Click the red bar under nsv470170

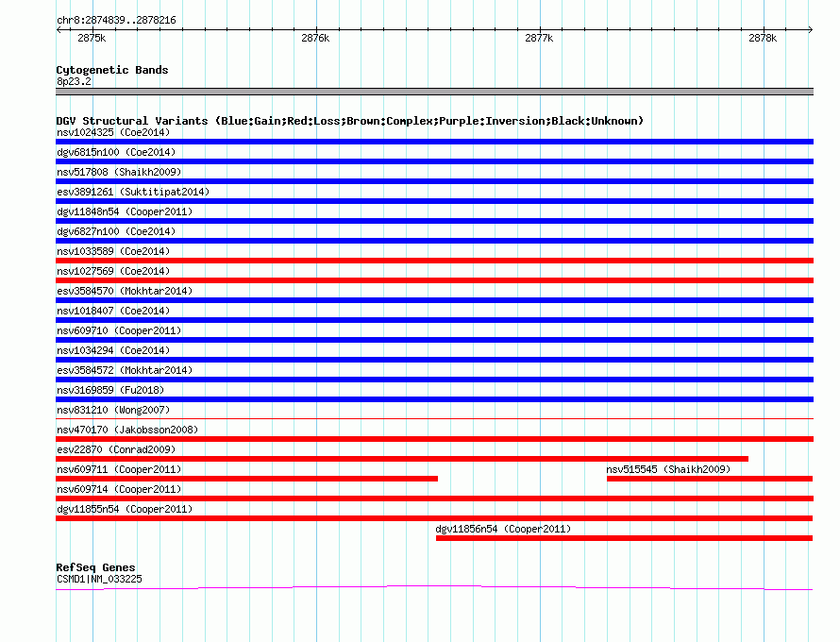click(434, 439)
